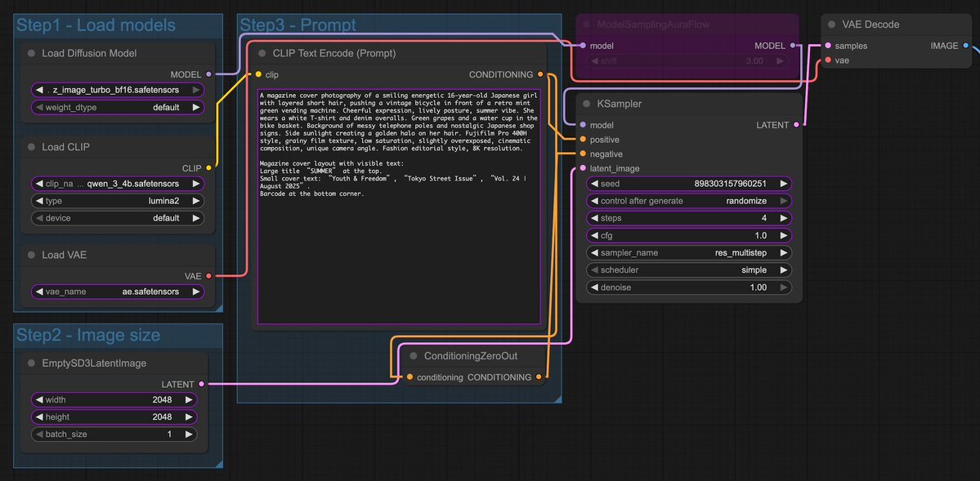980x481 pixels.
Task: Collapse the ConditioningZeroOut node dot
Action: [412, 357]
